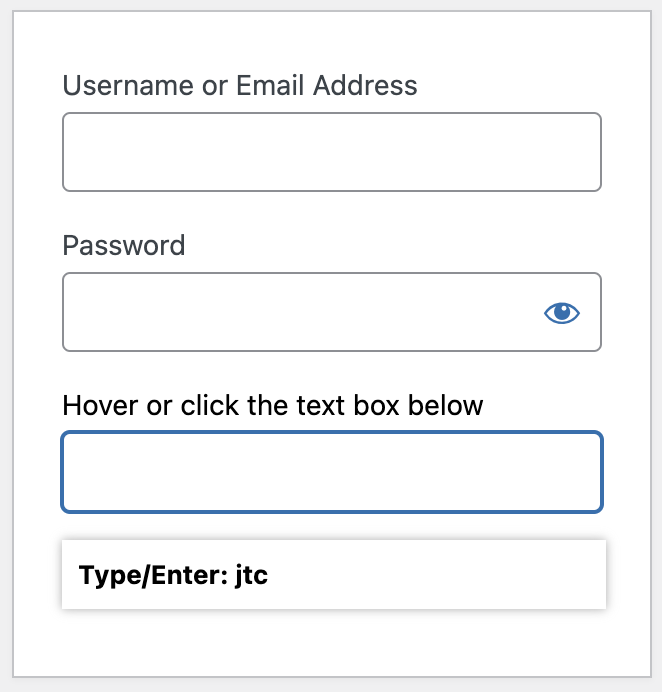Show password using the eye icon
This screenshot has width=662, height=692.
pos(561,312)
